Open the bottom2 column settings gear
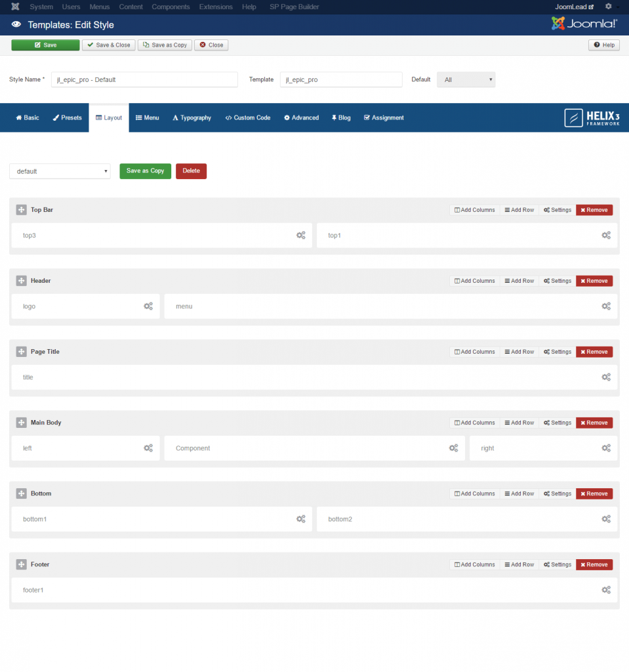Viewport: 629px width, 672px height. tap(606, 518)
